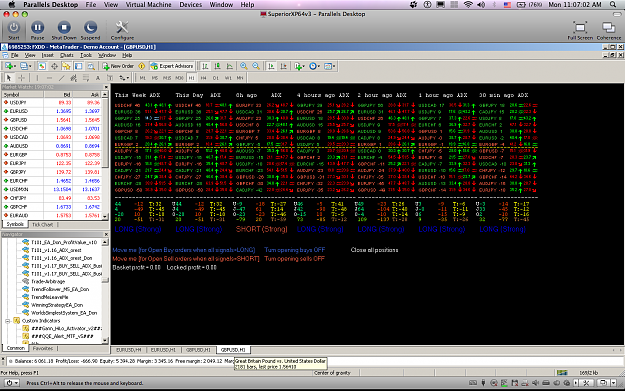
Task: Switch timeframe to M15
Action: pos(167,78)
